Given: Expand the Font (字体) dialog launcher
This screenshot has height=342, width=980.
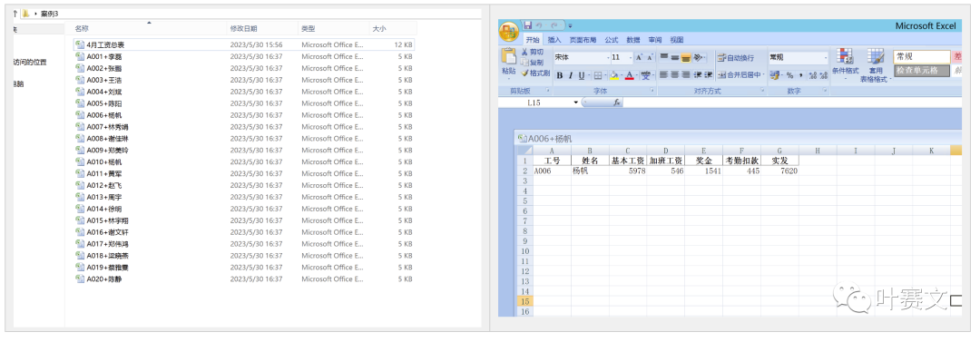Looking at the screenshot, I should (652, 90).
